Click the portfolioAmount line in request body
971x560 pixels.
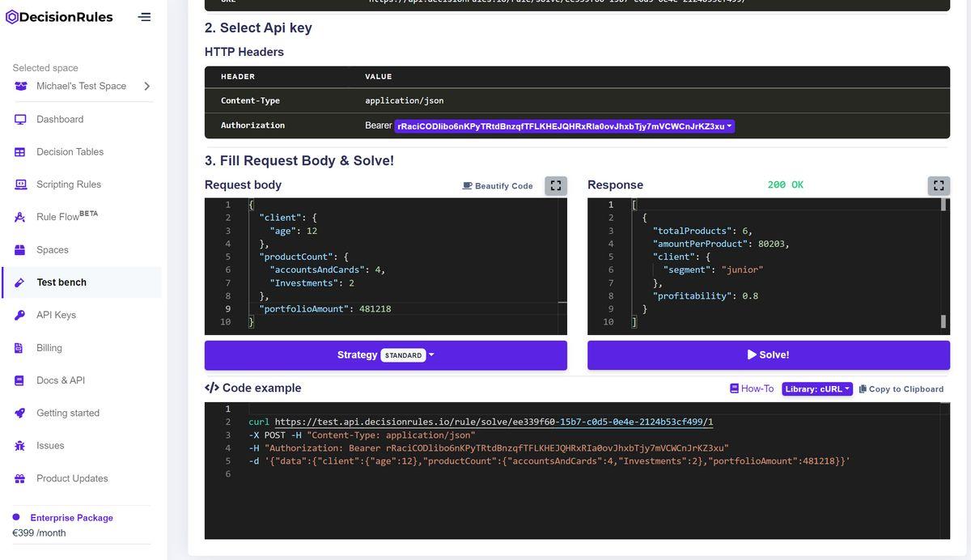pos(324,309)
